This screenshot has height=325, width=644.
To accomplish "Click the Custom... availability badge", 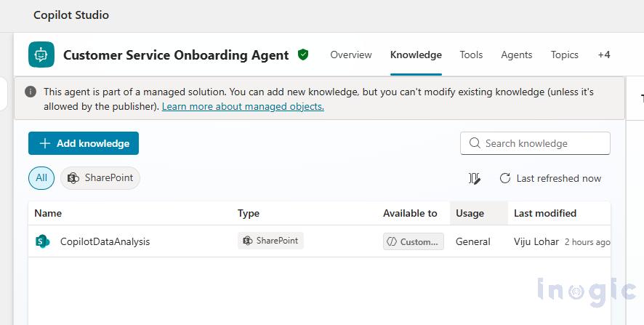I will tap(414, 241).
